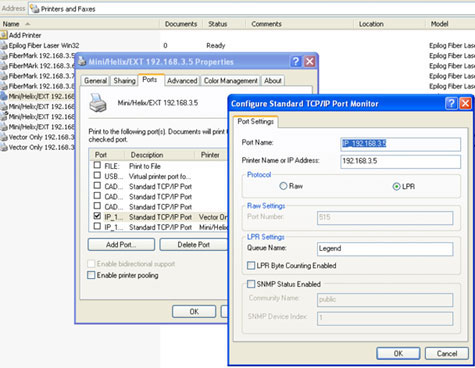Click the 'Ready' status text of Epilog Fiber Laser
The image size is (475, 368).
[216, 46]
